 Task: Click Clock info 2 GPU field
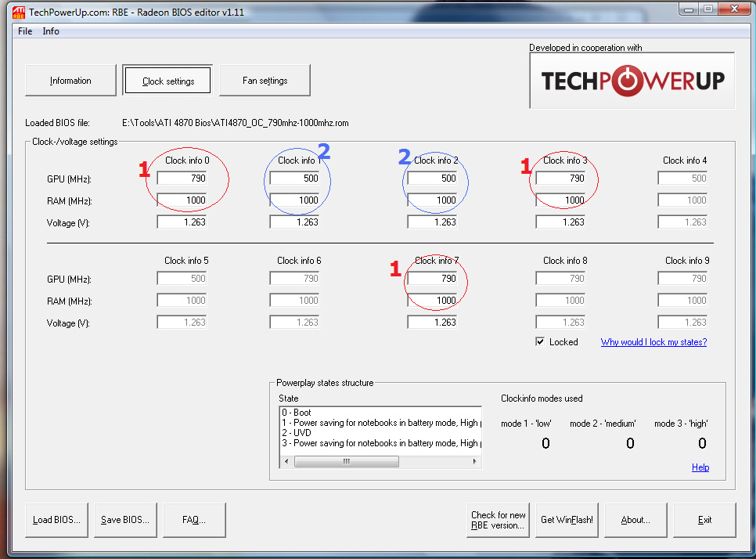coord(433,179)
